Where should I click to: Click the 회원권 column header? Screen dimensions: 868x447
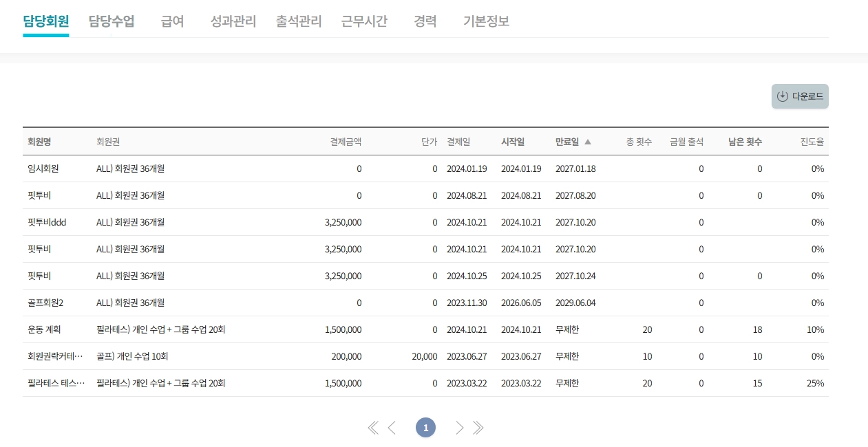coord(108,142)
